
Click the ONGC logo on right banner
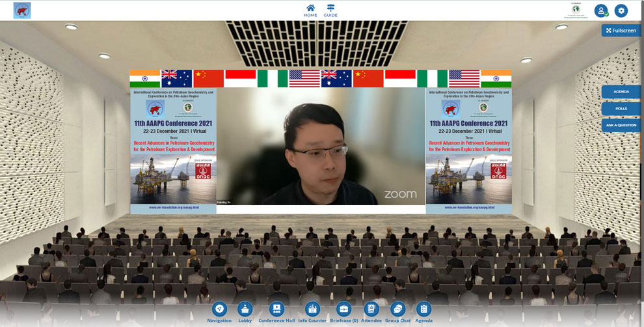coord(498,171)
